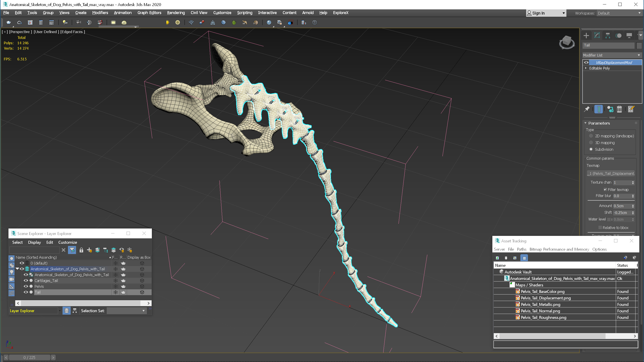This screenshot has height=362, width=644.
Task: Open the Paths menu in Asset Tracking
Action: tap(521, 249)
